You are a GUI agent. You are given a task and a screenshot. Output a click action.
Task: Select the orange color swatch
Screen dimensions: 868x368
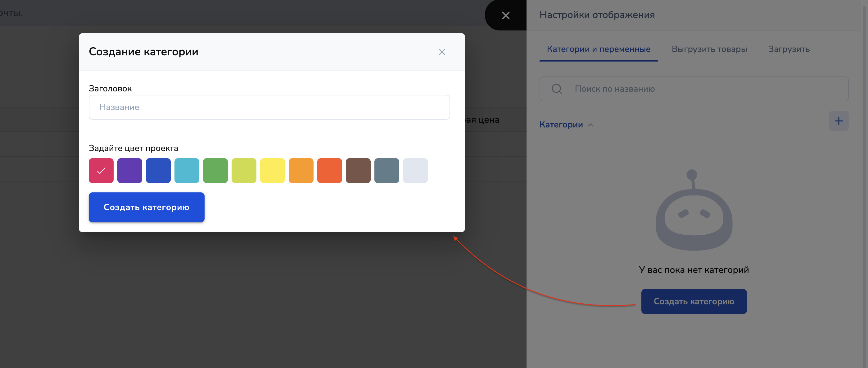pyautogui.click(x=301, y=171)
